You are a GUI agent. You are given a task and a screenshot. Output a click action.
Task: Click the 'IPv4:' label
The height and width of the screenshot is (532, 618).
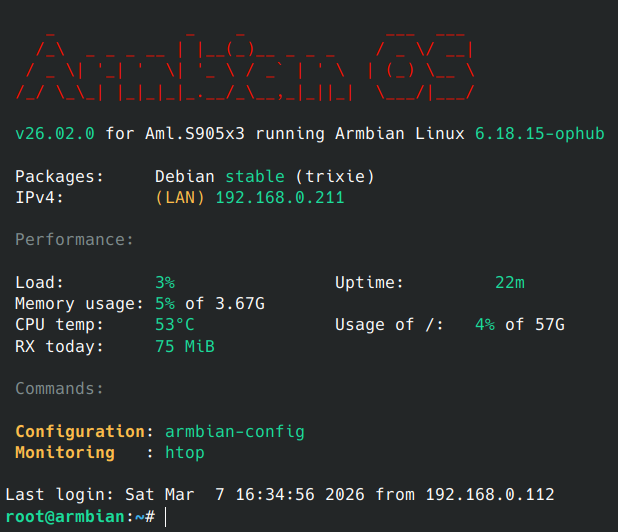click(39, 197)
